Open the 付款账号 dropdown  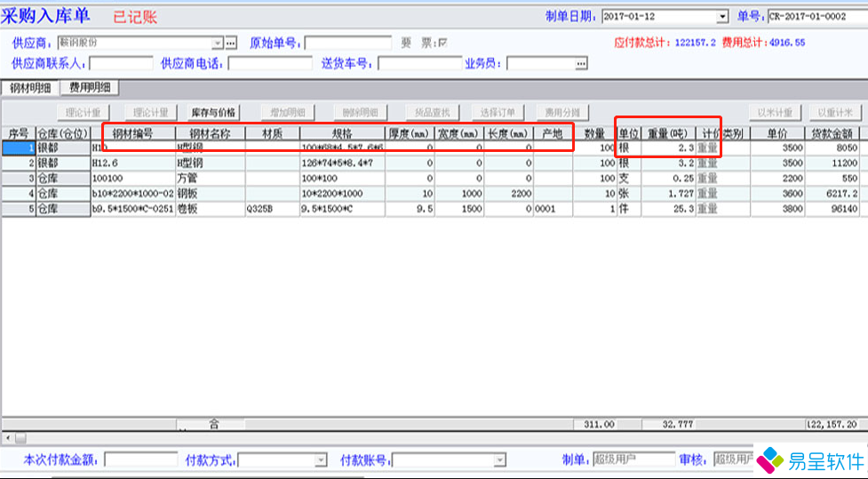click(x=500, y=460)
